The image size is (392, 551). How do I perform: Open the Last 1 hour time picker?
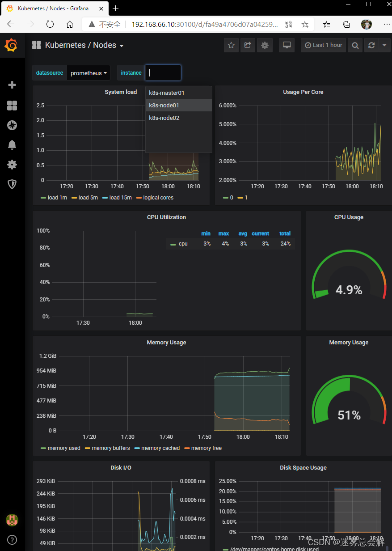324,45
